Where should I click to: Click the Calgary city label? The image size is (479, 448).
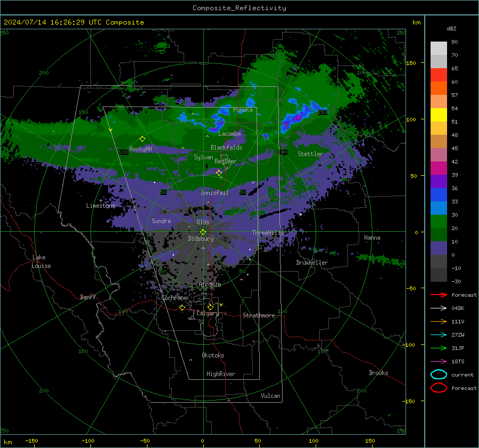point(208,313)
